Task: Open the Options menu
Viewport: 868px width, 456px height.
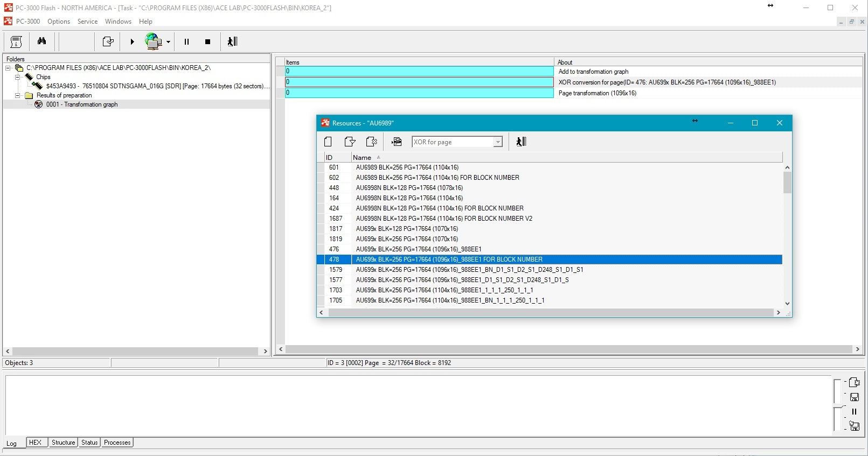Action: pos(59,22)
